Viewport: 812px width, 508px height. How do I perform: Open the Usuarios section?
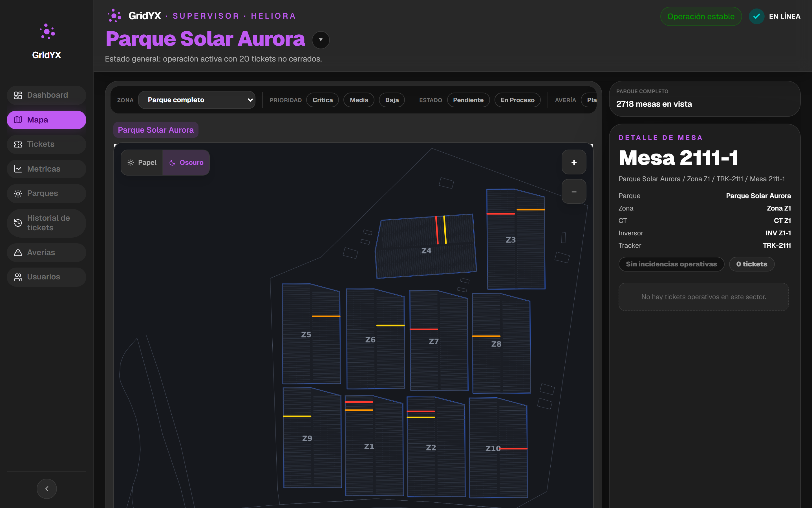click(x=47, y=277)
